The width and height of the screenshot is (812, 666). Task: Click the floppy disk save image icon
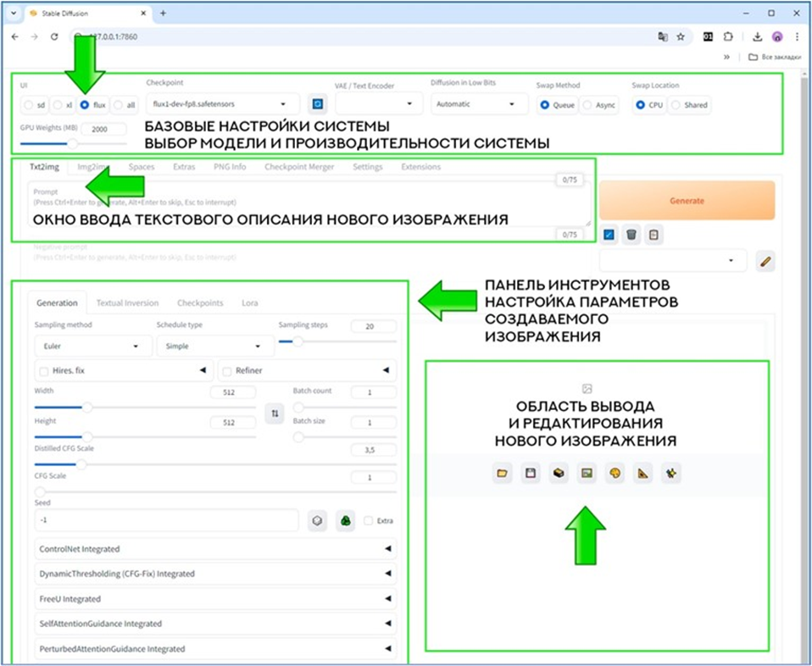(531, 474)
